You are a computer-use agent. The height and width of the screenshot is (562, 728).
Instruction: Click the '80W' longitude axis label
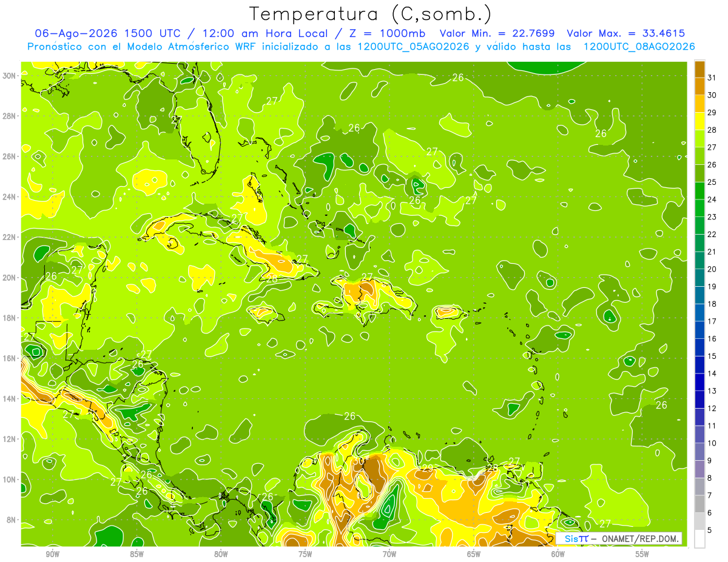pyautogui.click(x=221, y=554)
